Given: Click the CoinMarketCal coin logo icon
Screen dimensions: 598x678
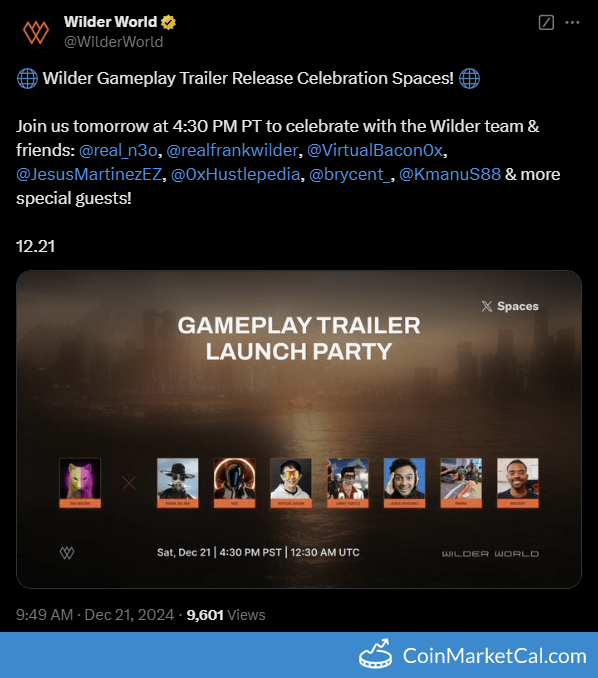Looking at the screenshot, I should 375,655.
